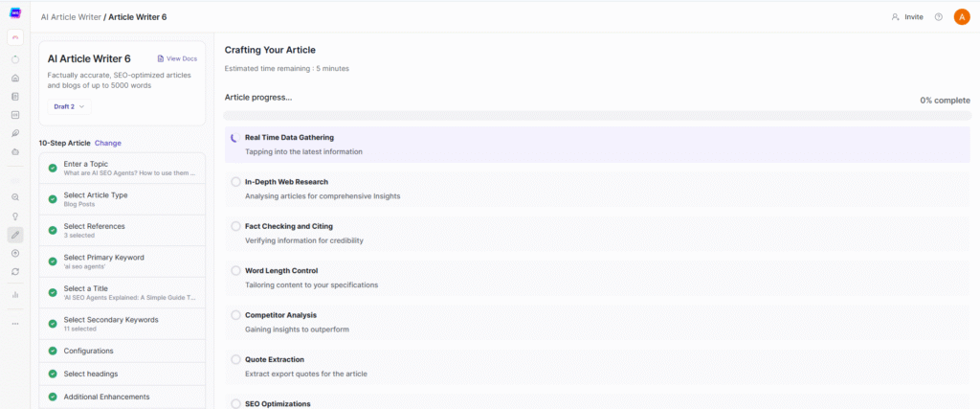Click Change next to 10-Step Article

pos(108,144)
